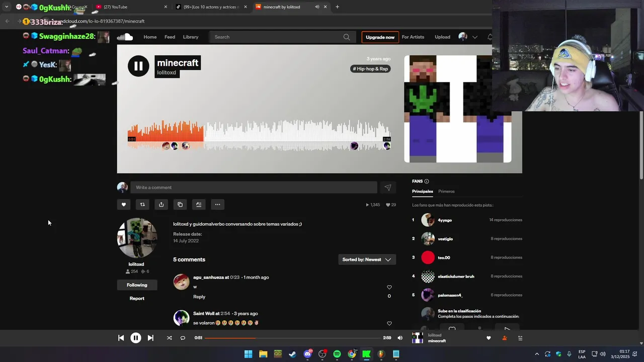The image size is (644, 362).
Task: Toggle the Following button for lolitoxd
Action: pyautogui.click(x=137, y=285)
